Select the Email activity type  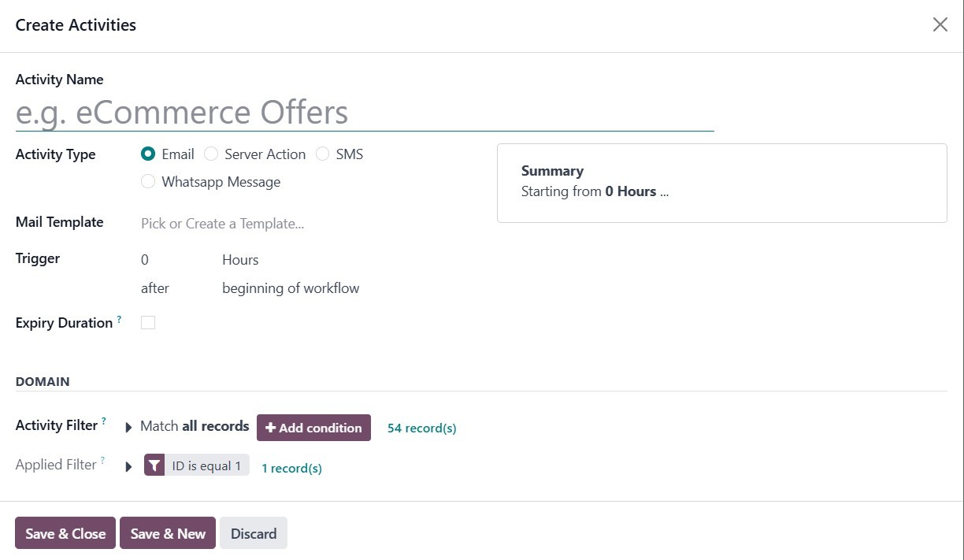[148, 154]
